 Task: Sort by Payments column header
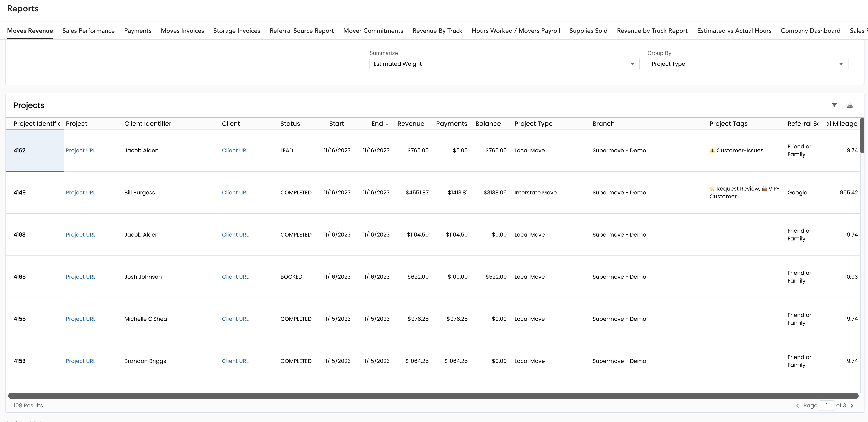(x=452, y=124)
